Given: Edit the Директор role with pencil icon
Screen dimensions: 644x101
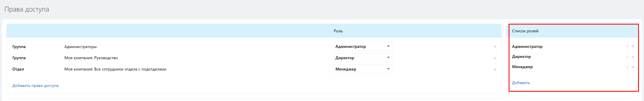Looking at the screenshot, I should [628, 57].
